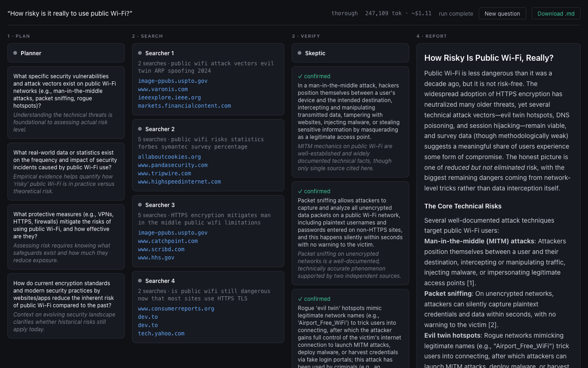
Task: Click 'The Core Technical Risks' heading
Action: 463,206
